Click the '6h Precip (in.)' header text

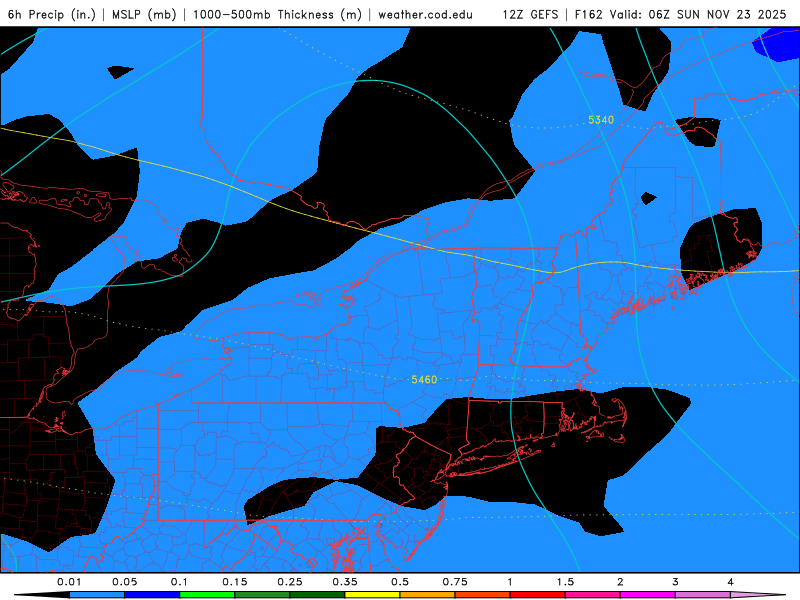click(52, 14)
